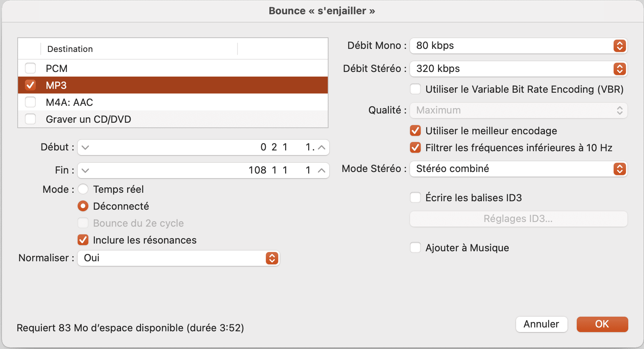Viewport: 644px width, 349px height.
Task: Open the Mode Stéréo combiné dropdown
Action: click(x=518, y=169)
